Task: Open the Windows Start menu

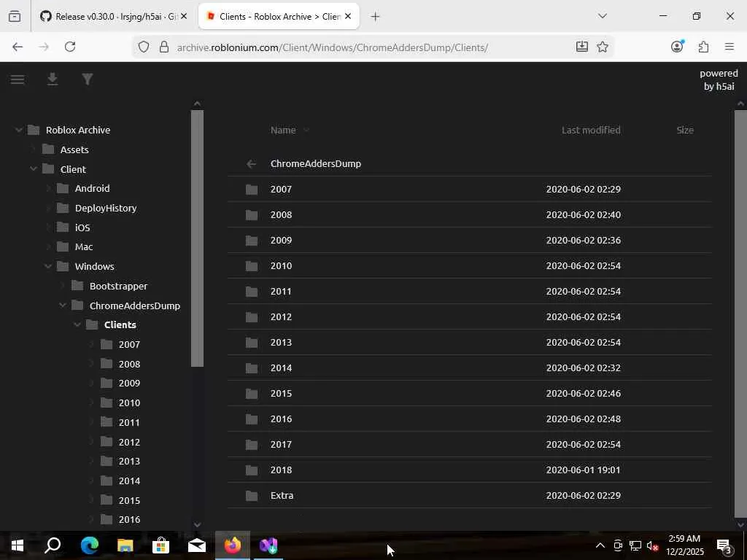Action: click(18, 545)
